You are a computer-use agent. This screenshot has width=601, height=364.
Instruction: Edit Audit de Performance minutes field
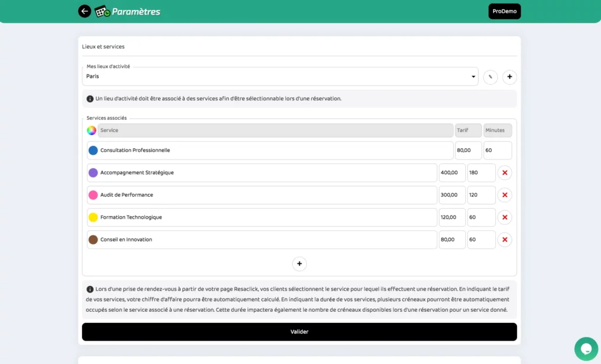[x=481, y=195]
